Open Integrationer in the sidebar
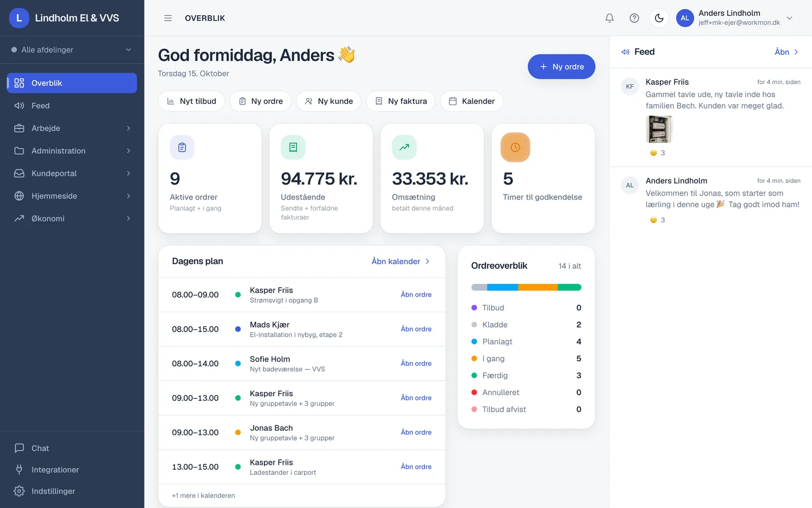812x508 pixels. point(72,469)
